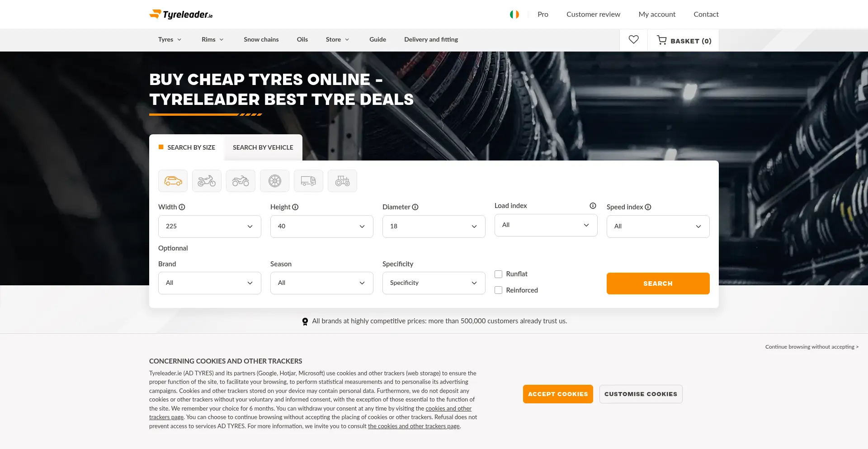This screenshot has height=449, width=868.
Task: Enable the Runflat checkbox
Action: click(x=498, y=274)
